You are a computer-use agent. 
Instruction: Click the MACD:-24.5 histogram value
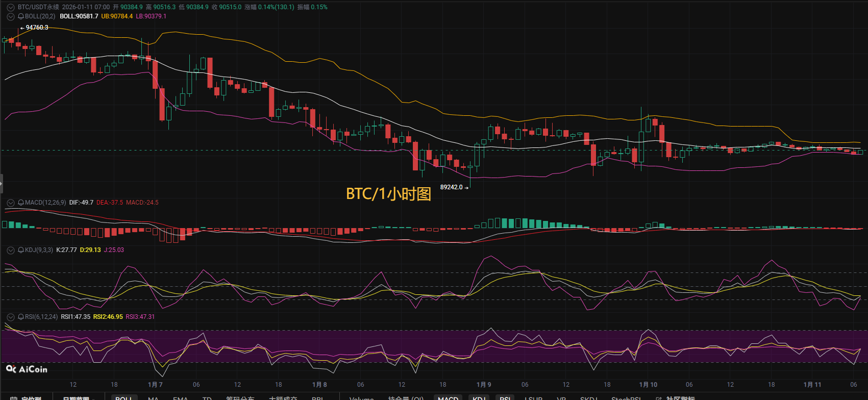(142, 203)
